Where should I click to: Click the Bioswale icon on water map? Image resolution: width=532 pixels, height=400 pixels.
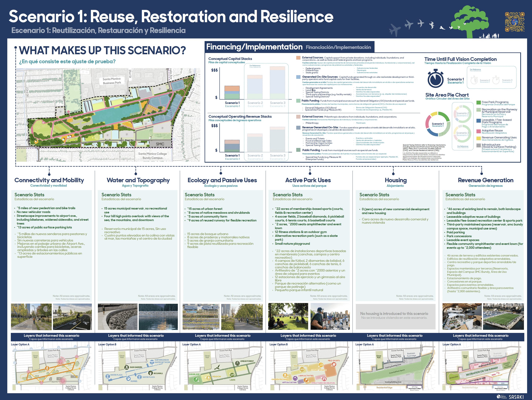[x=151, y=373]
